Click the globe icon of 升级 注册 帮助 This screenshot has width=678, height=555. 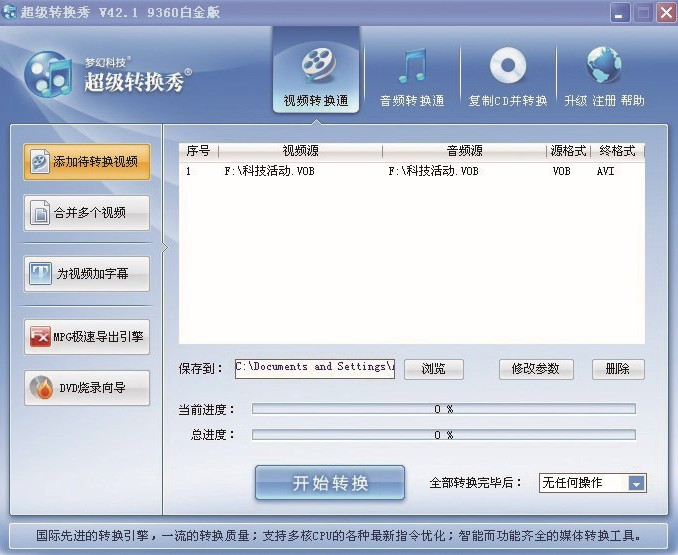click(x=604, y=65)
